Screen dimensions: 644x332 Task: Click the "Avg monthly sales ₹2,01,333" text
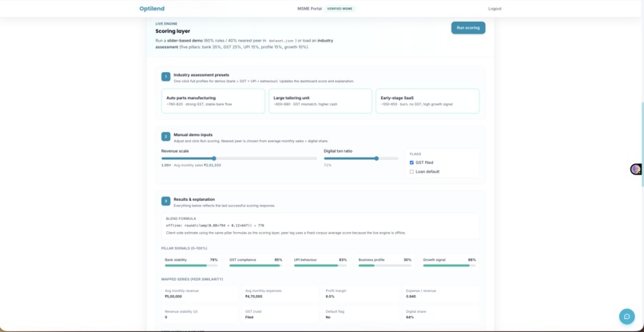click(x=197, y=165)
